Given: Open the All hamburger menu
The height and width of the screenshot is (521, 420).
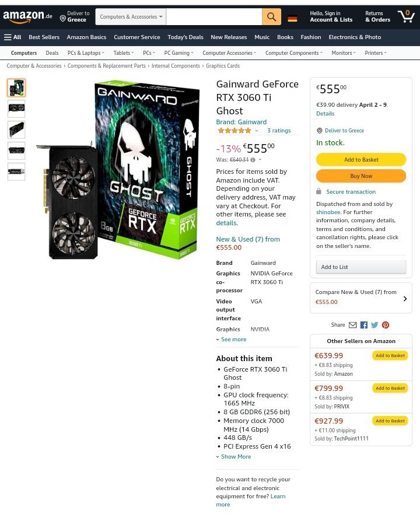Looking at the screenshot, I should pyautogui.click(x=13, y=37).
